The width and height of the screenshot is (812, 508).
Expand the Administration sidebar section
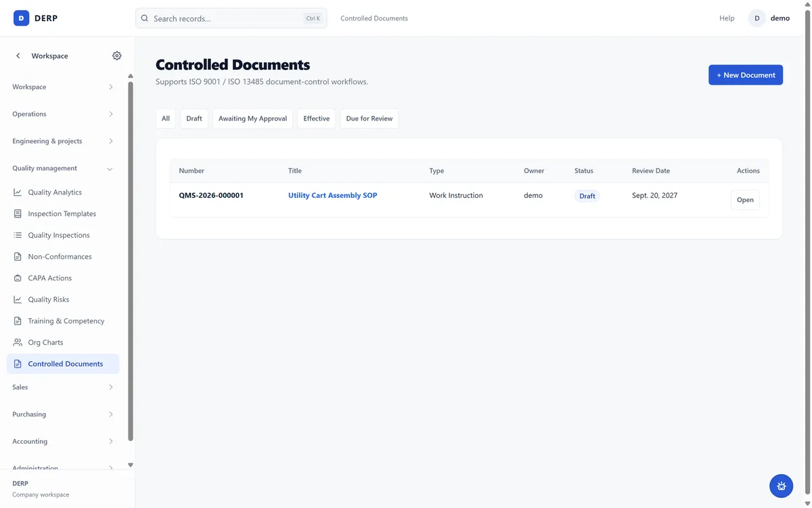click(x=63, y=467)
